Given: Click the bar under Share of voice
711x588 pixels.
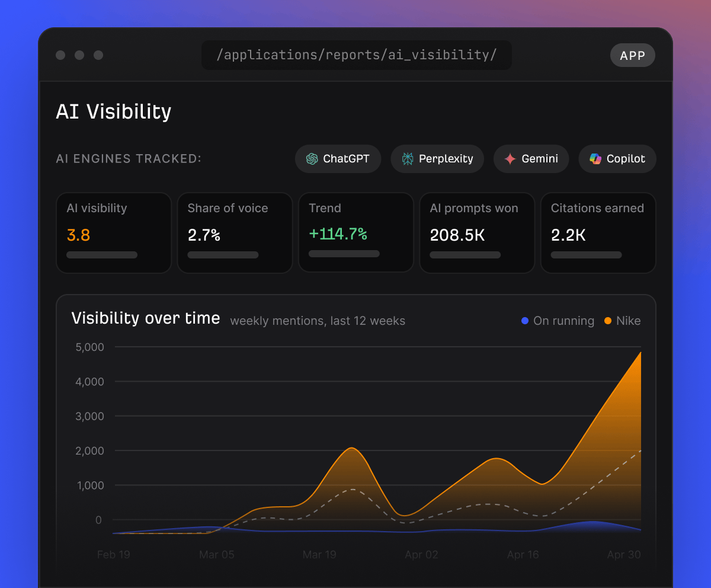Looking at the screenshot, I should [x=223, y=255].
